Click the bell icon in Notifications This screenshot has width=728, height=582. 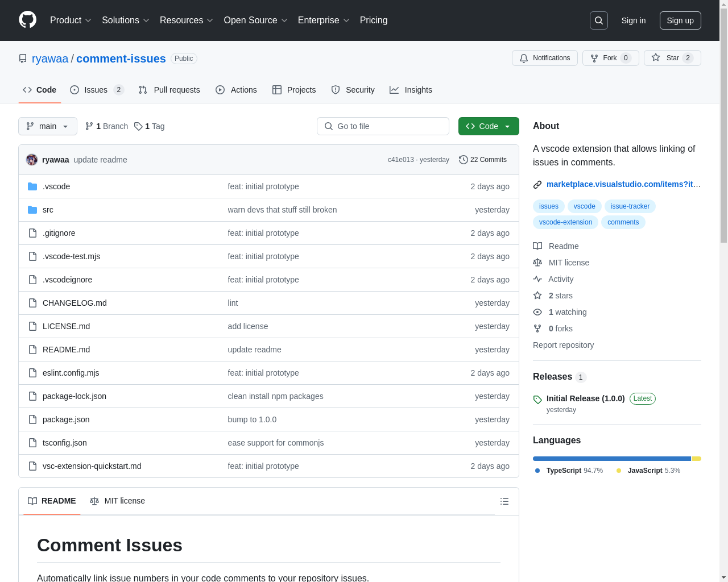coord(524,58)
